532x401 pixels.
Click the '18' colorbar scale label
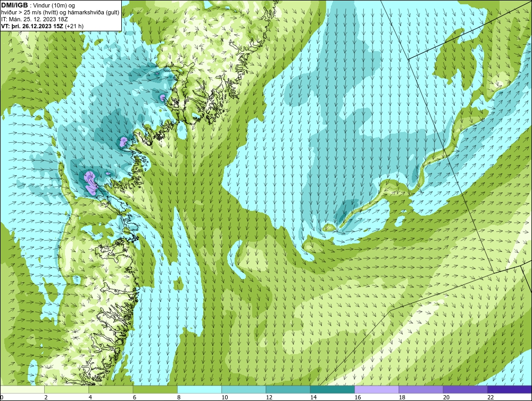(402, 398)
